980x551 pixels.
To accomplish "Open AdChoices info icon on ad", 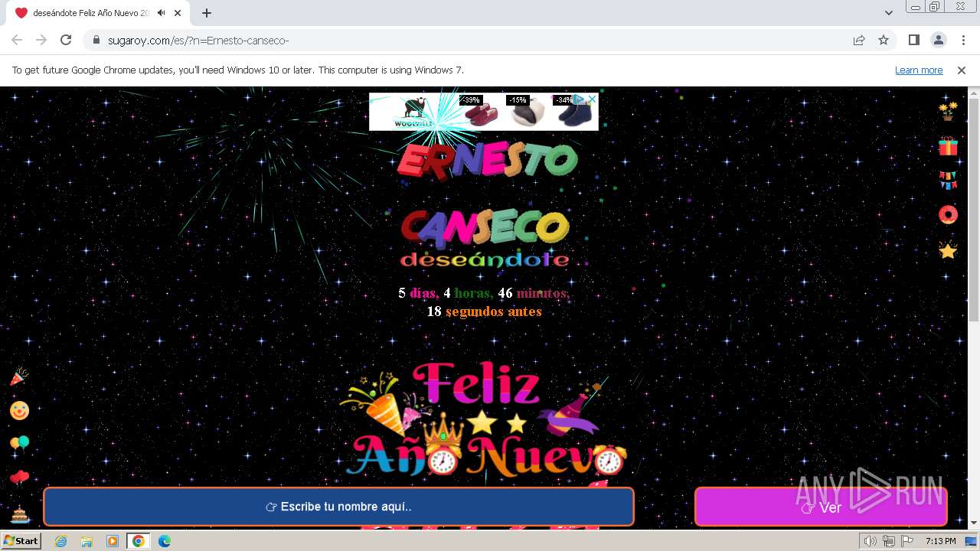I will click(580, 99).
